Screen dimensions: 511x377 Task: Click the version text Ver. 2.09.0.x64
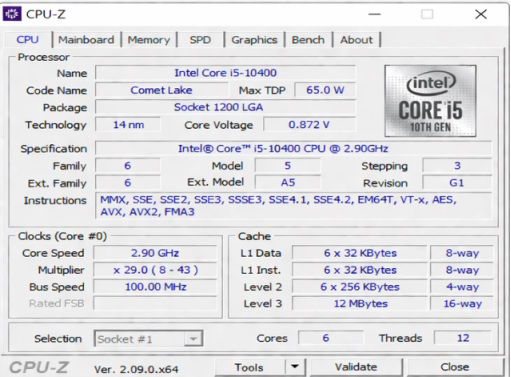click(136, 369)
